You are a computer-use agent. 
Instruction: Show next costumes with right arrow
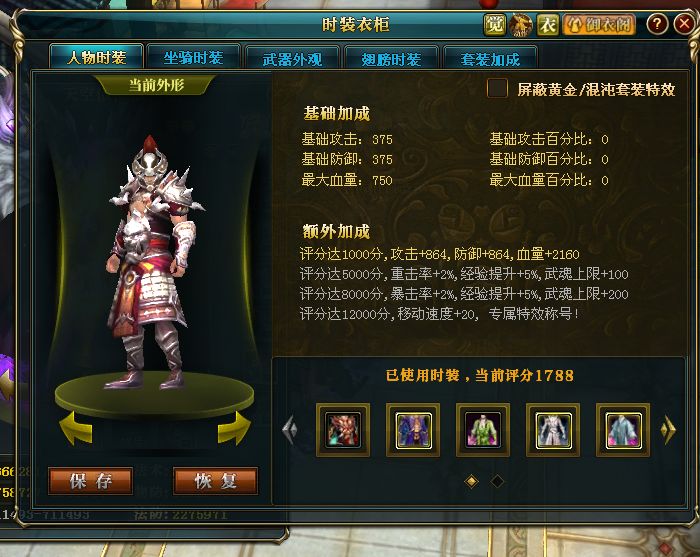coord(668,429)
